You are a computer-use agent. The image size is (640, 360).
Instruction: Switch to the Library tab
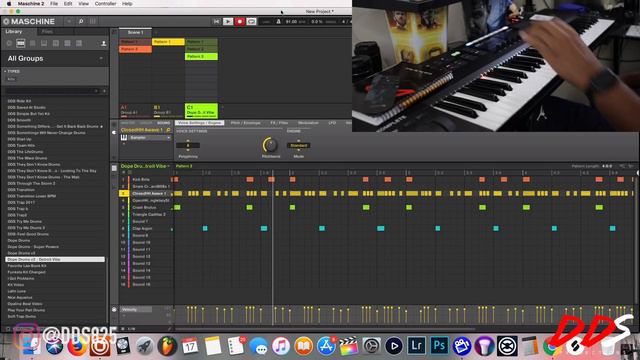(x=14, y=31)
